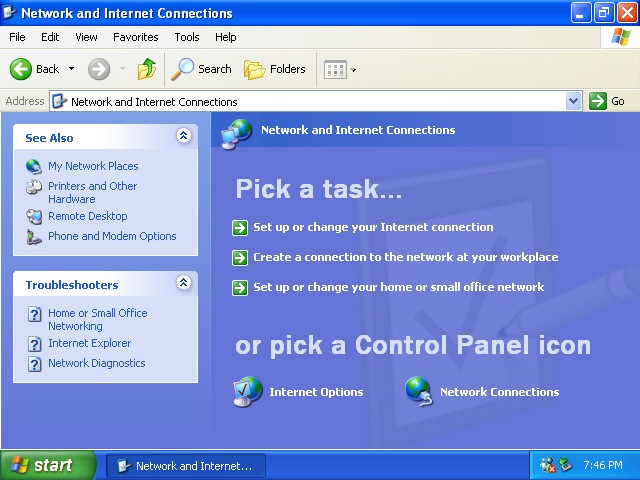Click the window title bar icon
The width and height of the screenshot is (640, 480).
coord(9,13)
